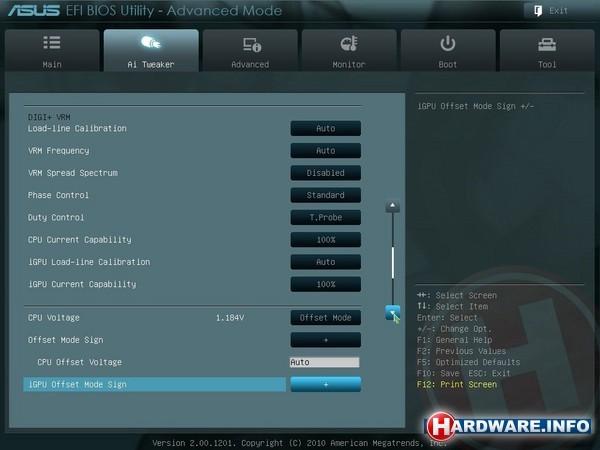
Task: Open the Boot tab label
Action: [x=448, y=64]
